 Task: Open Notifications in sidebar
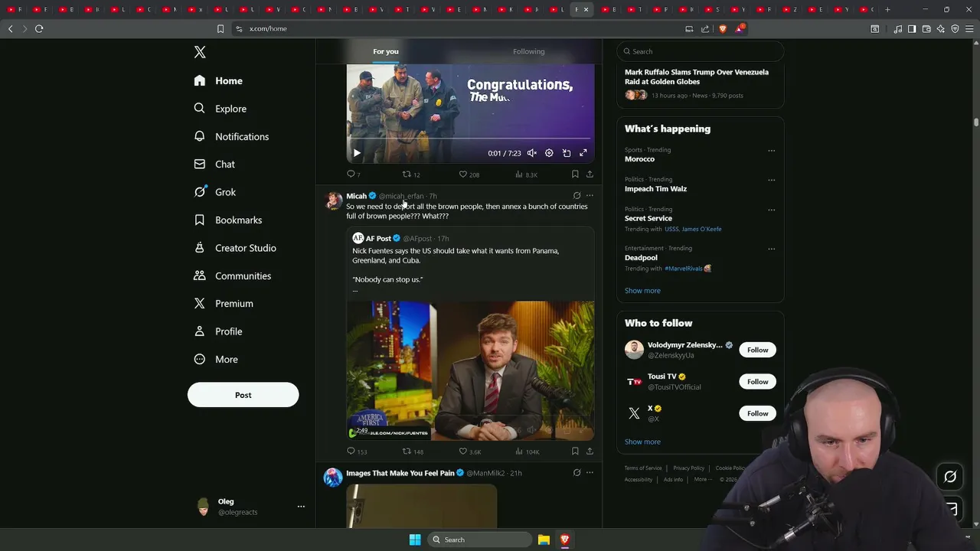[231, 136]
